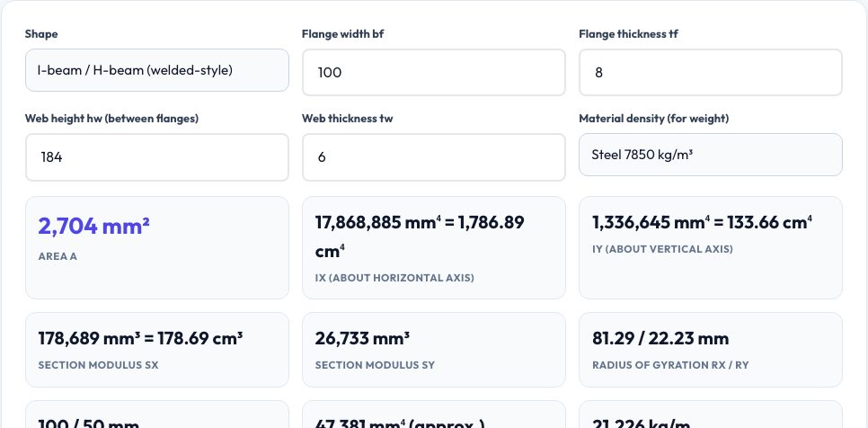Click the "Material density (for weight)" label
Screen dimensions: 868x428
point(654,119)
